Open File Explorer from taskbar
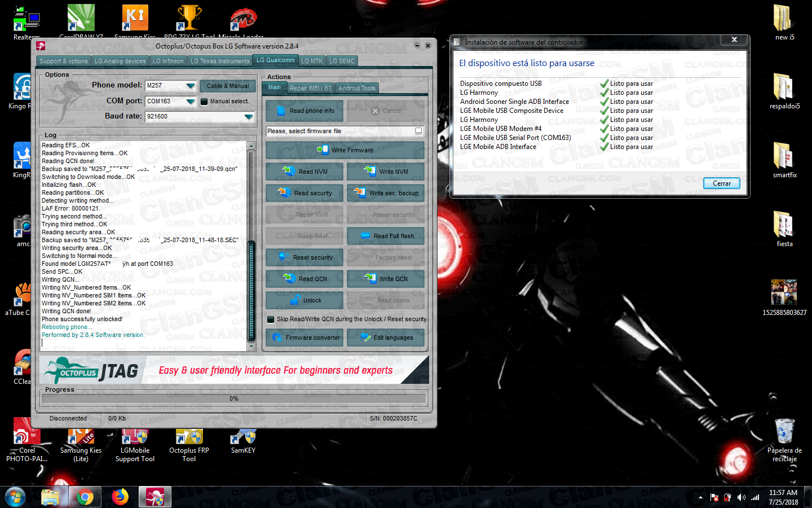This screenshot has height=508, width=812. (50, 497)
